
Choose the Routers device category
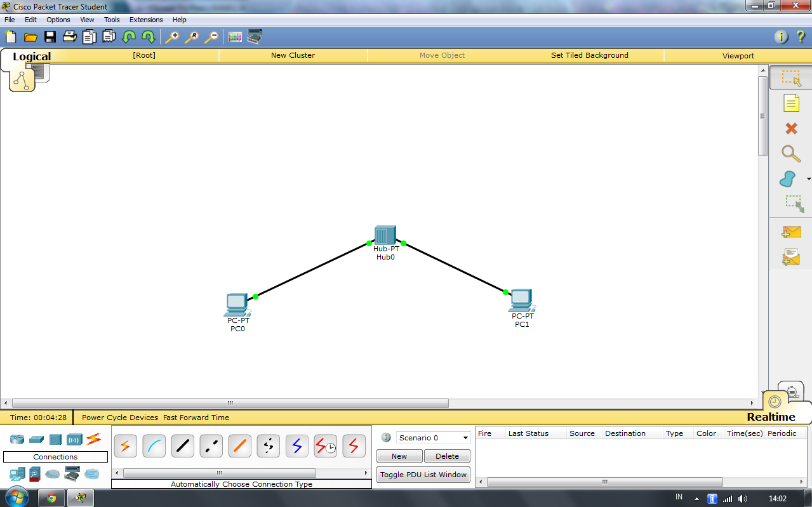(x=17, y=439)
